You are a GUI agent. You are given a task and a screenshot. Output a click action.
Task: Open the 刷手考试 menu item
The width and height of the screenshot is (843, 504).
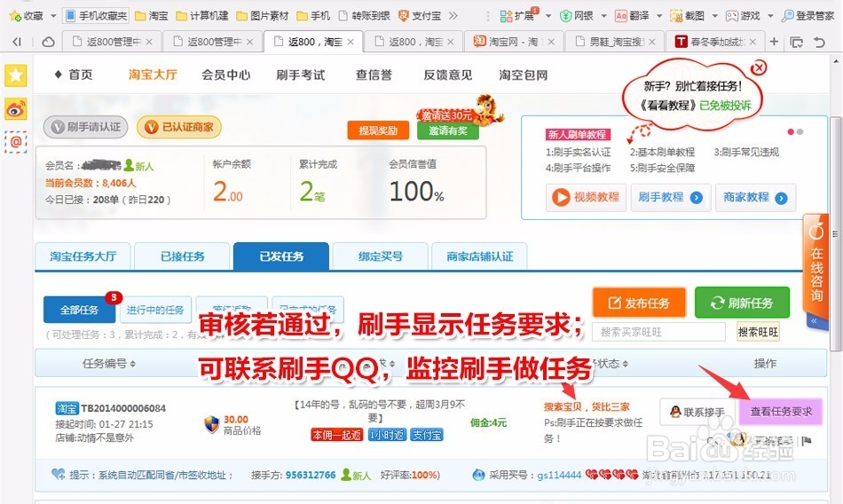pos(301,75)
